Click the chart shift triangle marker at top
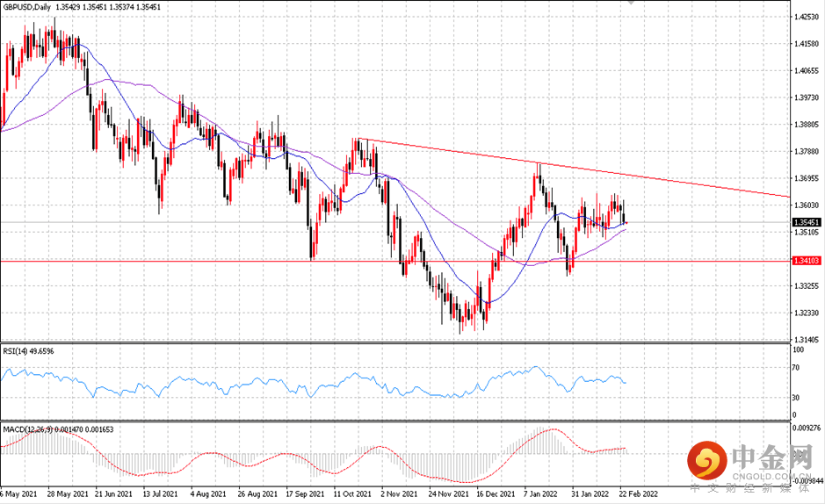 (631, 2)
